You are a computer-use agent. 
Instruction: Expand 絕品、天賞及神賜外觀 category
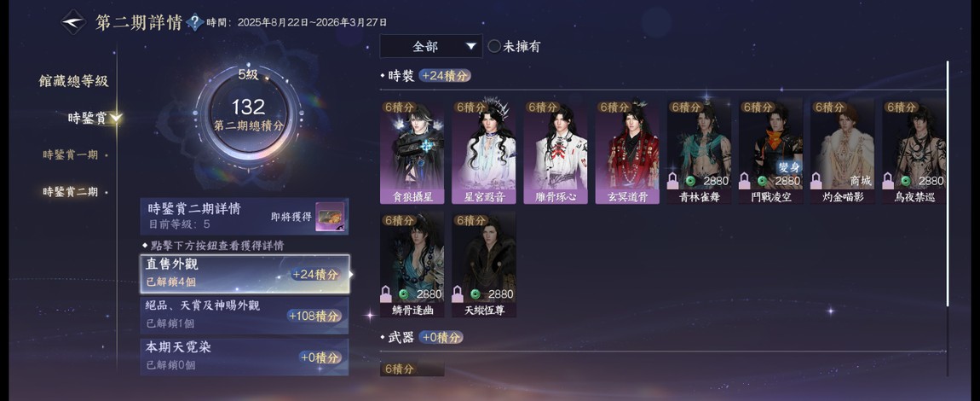pyautogui.click(x=245, y=316)
